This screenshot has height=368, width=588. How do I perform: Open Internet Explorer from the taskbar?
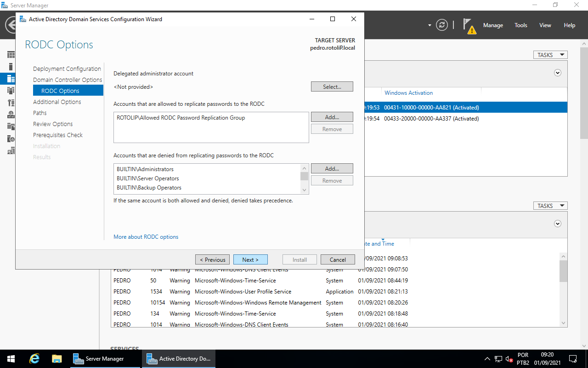click(34, 359)
